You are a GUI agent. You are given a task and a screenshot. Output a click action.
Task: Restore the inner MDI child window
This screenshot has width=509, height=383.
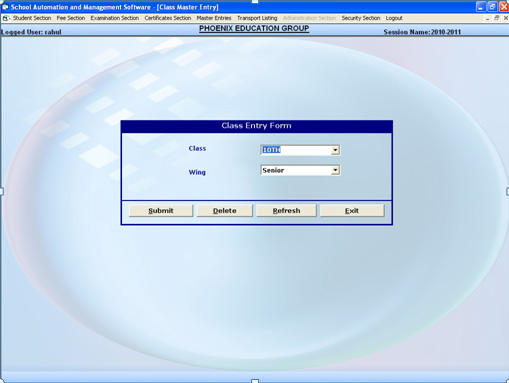(x=497, y=18)
